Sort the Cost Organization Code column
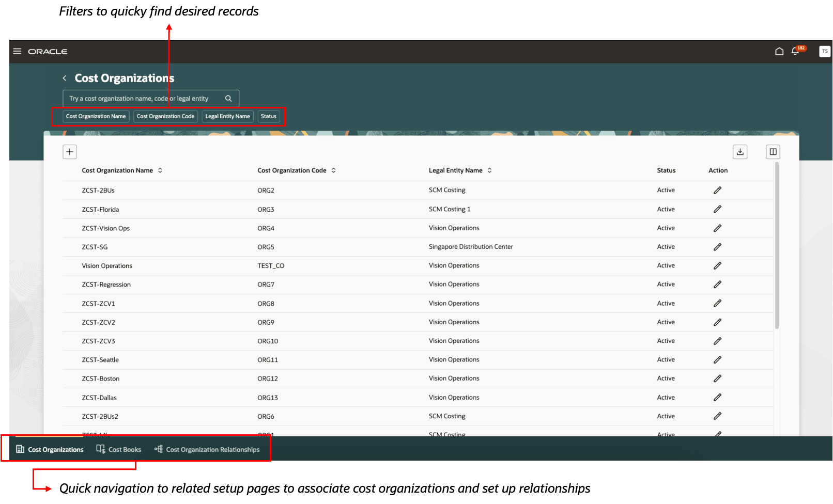The image size is (833, 504). click(334, 170)
